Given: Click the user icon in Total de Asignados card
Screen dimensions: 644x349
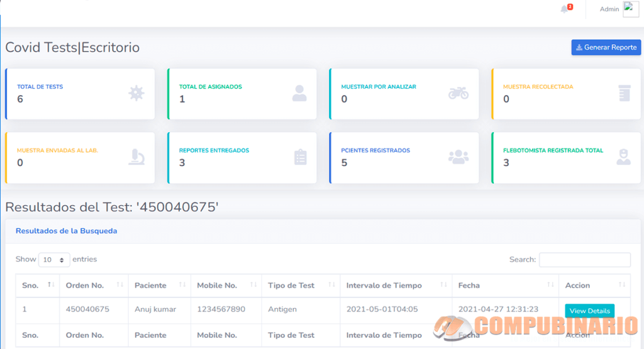Looking at the screenshot, I should 299,94.
